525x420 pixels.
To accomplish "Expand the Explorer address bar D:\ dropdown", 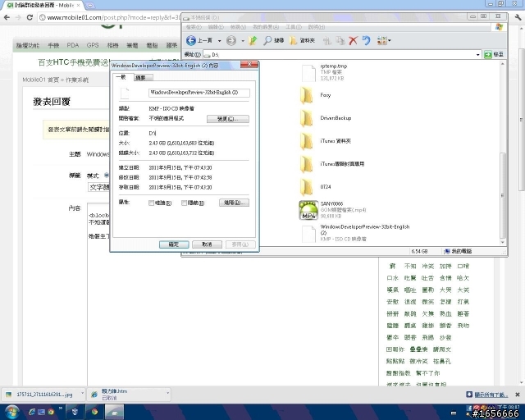I will tap(477, 55).
